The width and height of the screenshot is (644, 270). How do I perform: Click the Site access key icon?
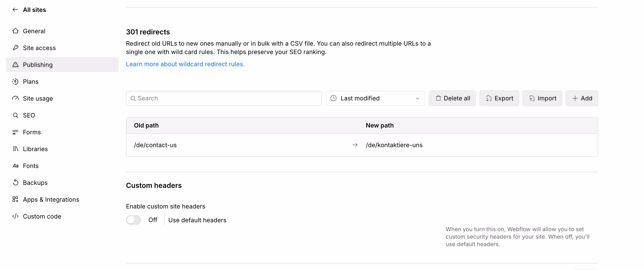[x=15, y=48]
